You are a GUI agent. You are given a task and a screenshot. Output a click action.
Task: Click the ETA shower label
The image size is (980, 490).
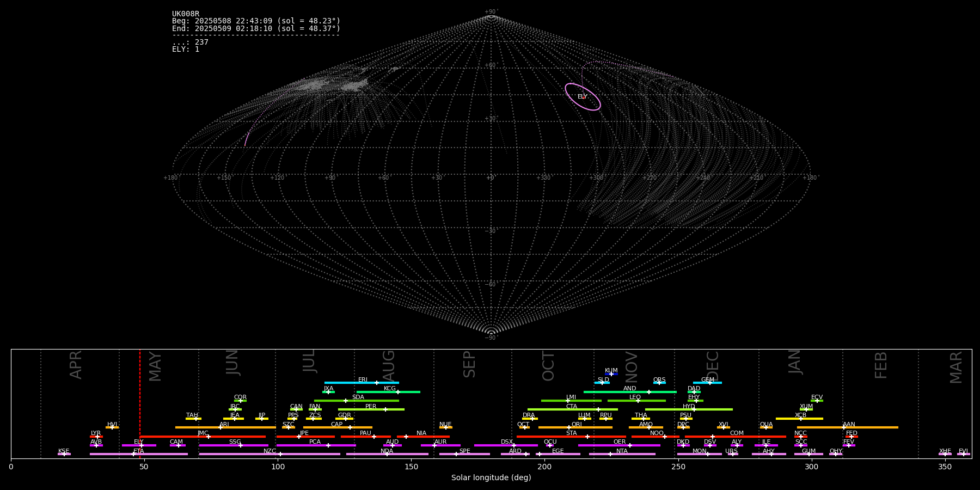(x=139, y=451)
